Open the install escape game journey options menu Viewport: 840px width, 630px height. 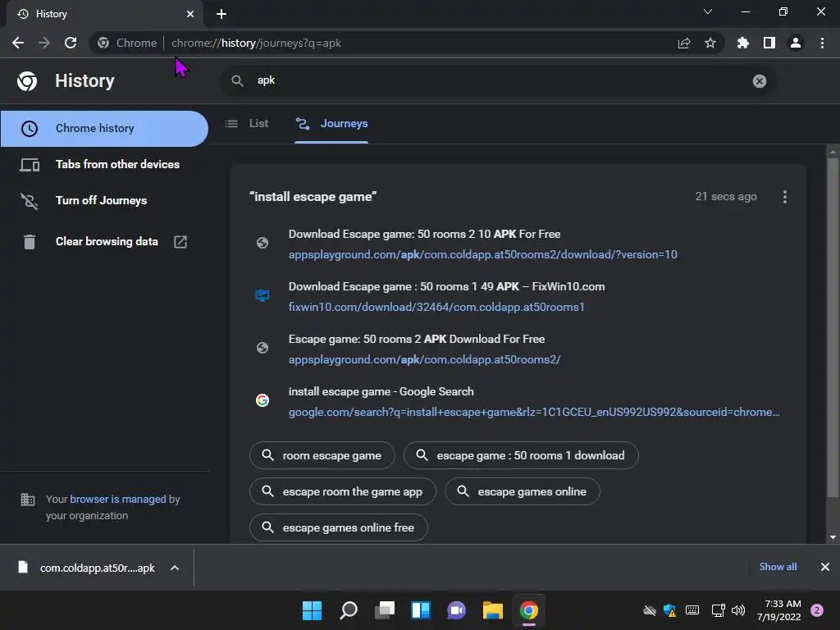coord(785,197)
